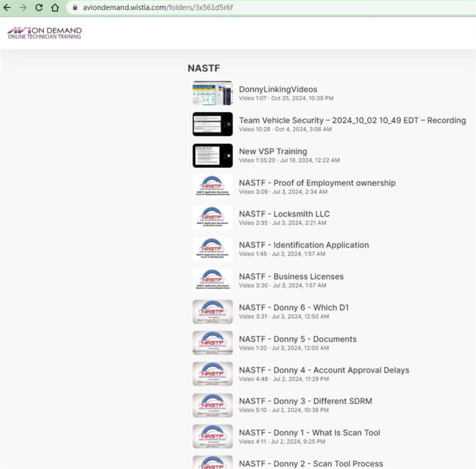Open New VSP Training video thumbnail
This screenshot has height=469, width=476.
(213, 156)
